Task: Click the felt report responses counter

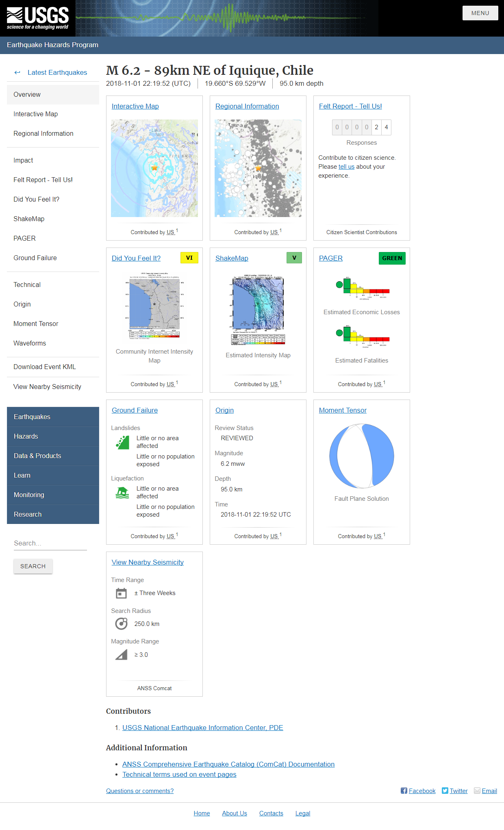Action: pos(362,127)
